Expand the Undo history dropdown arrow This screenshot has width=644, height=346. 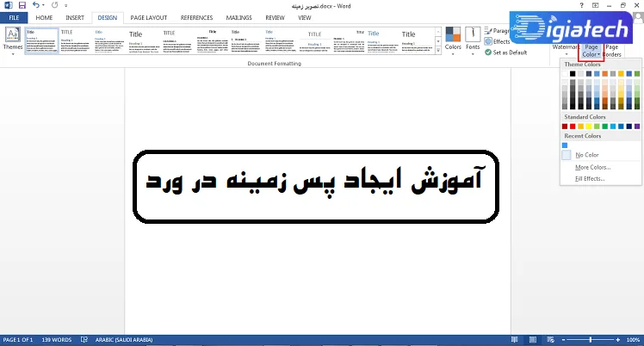43,6
